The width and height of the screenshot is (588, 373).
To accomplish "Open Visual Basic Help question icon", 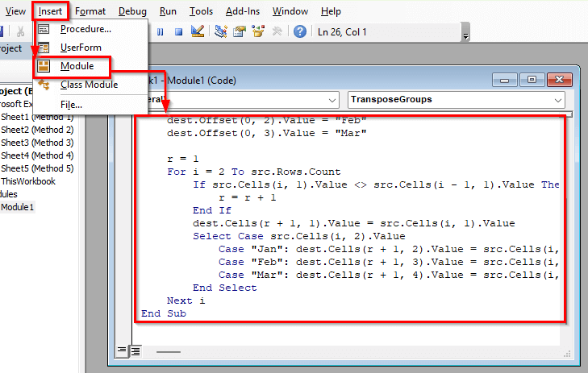I will click(299, 31).
